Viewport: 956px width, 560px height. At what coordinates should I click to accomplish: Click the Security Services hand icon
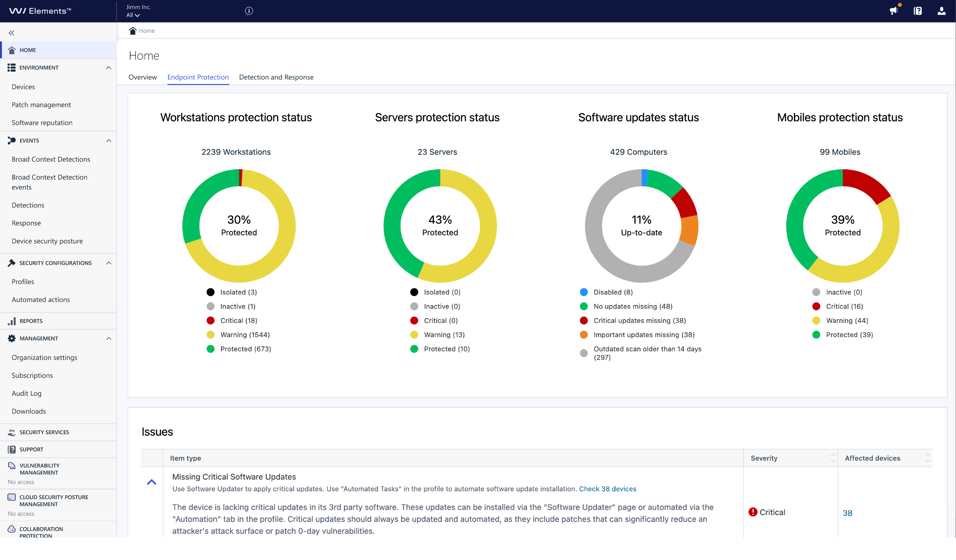[12, 432]
